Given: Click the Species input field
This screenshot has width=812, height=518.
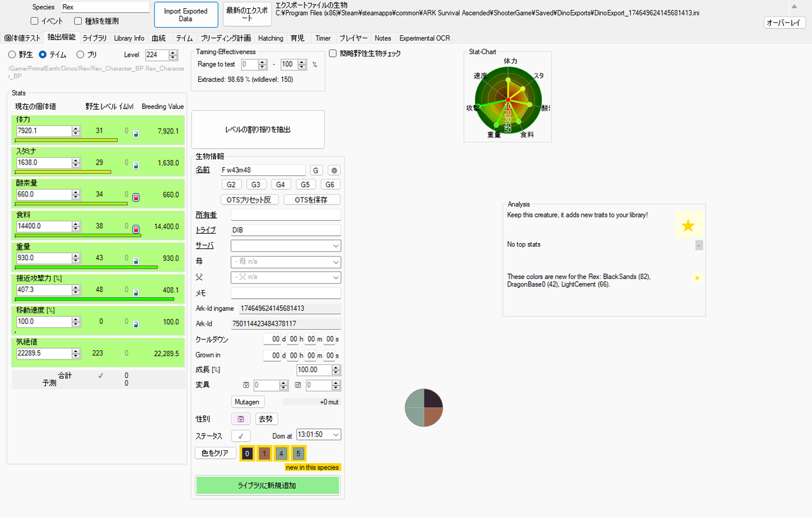Looking at the screenshot, I should coord(105,7).
